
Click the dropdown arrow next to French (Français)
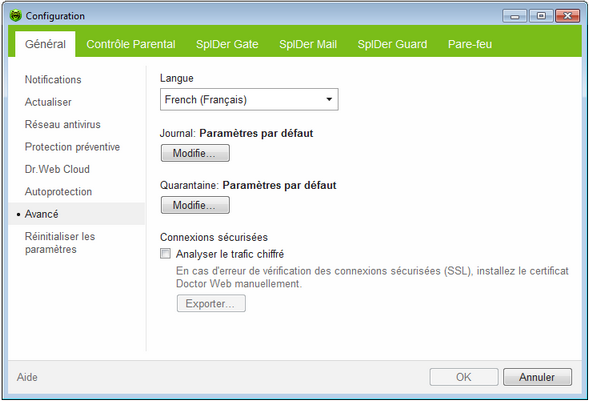(329, 99)
